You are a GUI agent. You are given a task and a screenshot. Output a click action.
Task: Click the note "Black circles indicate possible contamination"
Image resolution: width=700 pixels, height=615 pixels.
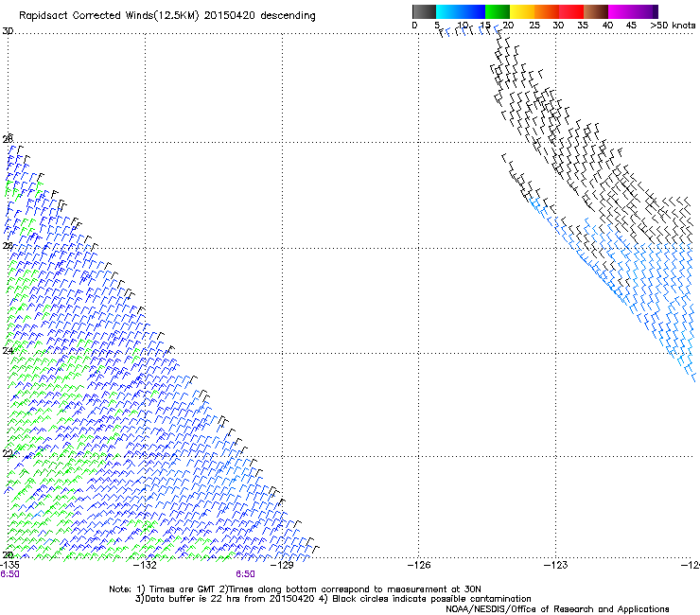[x=431, y=599]
